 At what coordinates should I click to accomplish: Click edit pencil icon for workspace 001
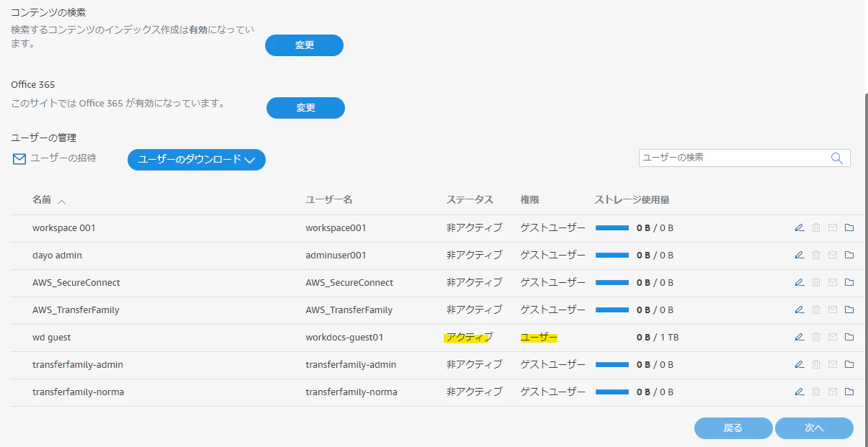(x=799, y=227)
